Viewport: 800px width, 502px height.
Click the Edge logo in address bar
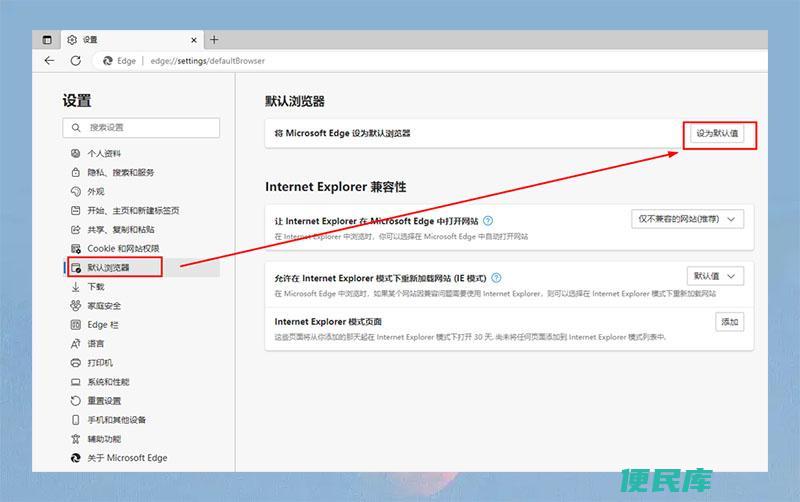108,61
